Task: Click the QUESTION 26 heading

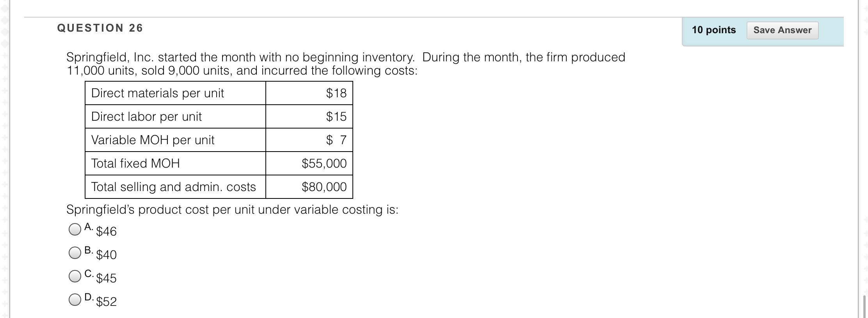Action: pyautogui.click(x=100, y=27)
